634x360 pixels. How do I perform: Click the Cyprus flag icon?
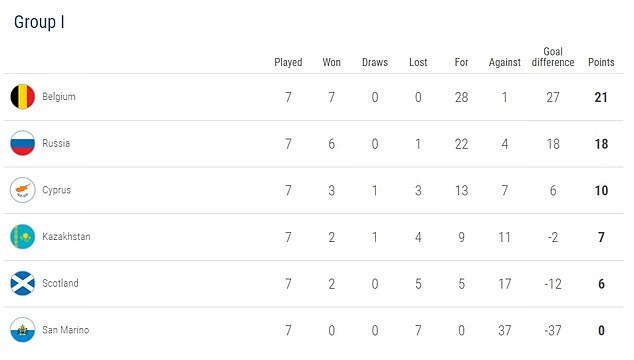point(23,190)
